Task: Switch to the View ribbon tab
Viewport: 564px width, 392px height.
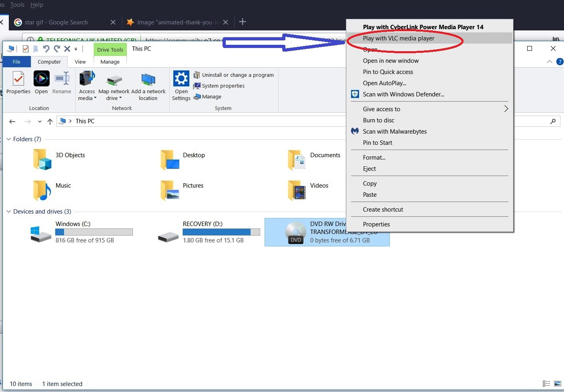Action: [x=80, y=62]
